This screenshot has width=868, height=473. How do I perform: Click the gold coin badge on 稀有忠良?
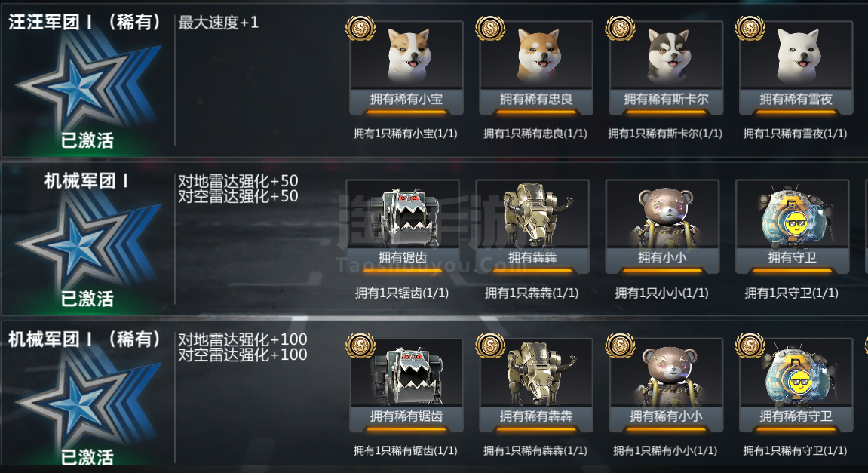coord(490,27)
